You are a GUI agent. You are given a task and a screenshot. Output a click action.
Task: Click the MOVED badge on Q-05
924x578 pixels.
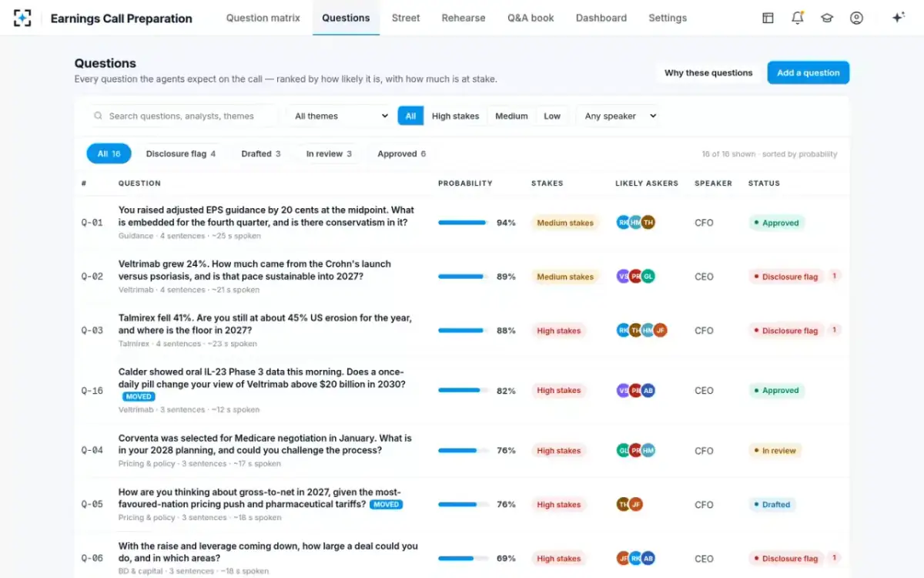pos(386,505)
